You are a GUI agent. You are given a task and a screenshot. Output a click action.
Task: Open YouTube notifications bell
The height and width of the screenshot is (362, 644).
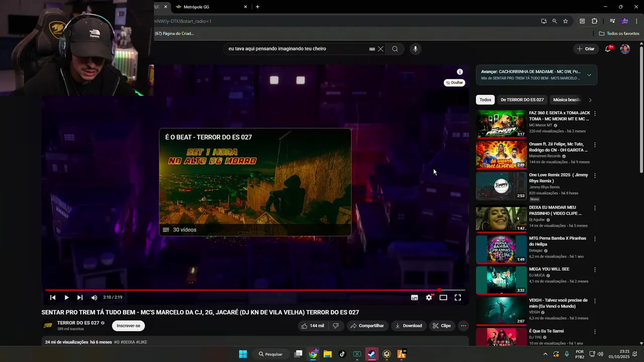click(x=608, y=49)
